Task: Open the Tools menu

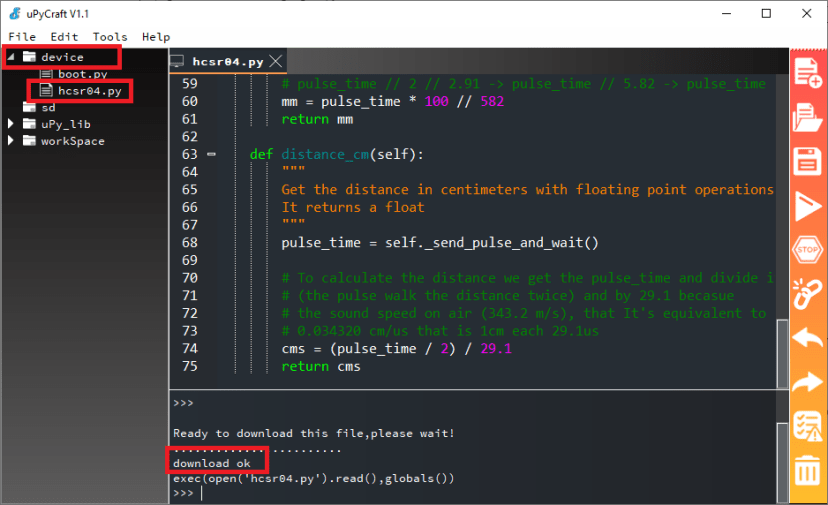Action: (x=110, y=37)
